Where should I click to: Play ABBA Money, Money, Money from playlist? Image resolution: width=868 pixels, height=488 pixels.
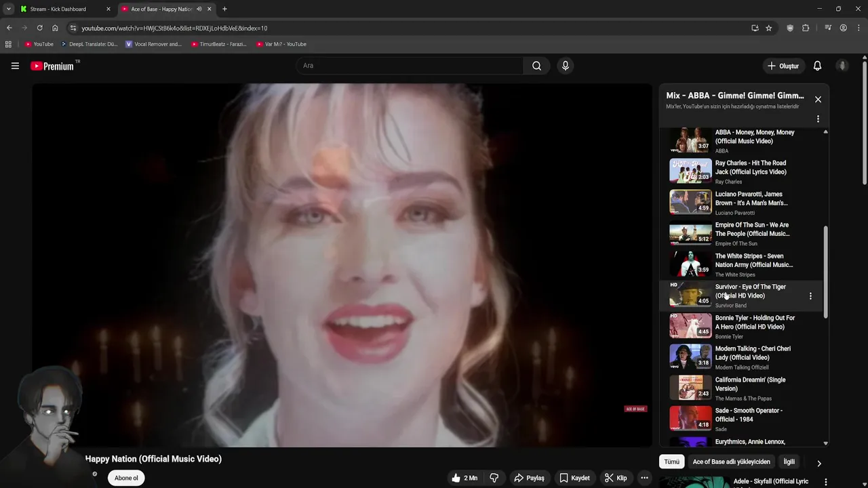740,140
